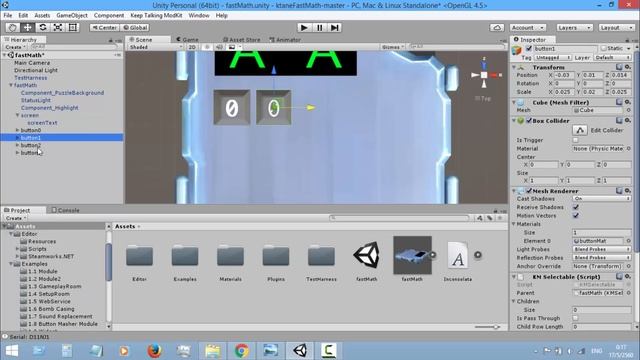
Task: Open Transform help book icon
Action: pyautogui.click(x=619, y=67)
